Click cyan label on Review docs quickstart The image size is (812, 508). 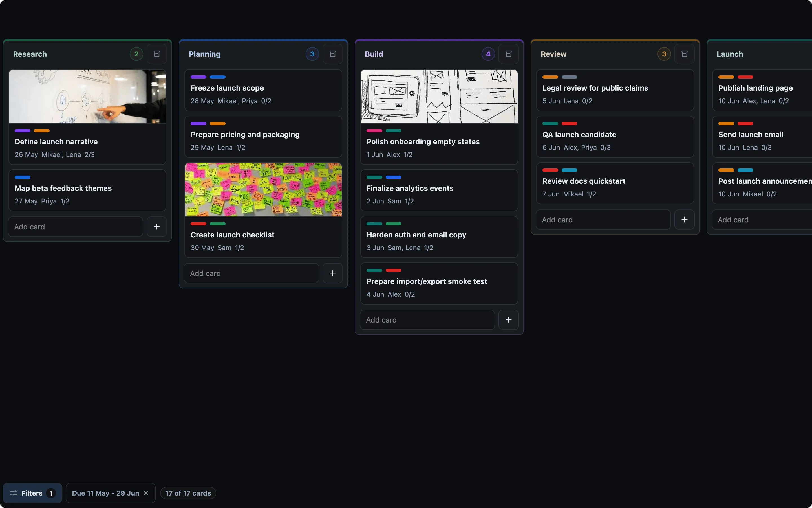tap(570, 170)
